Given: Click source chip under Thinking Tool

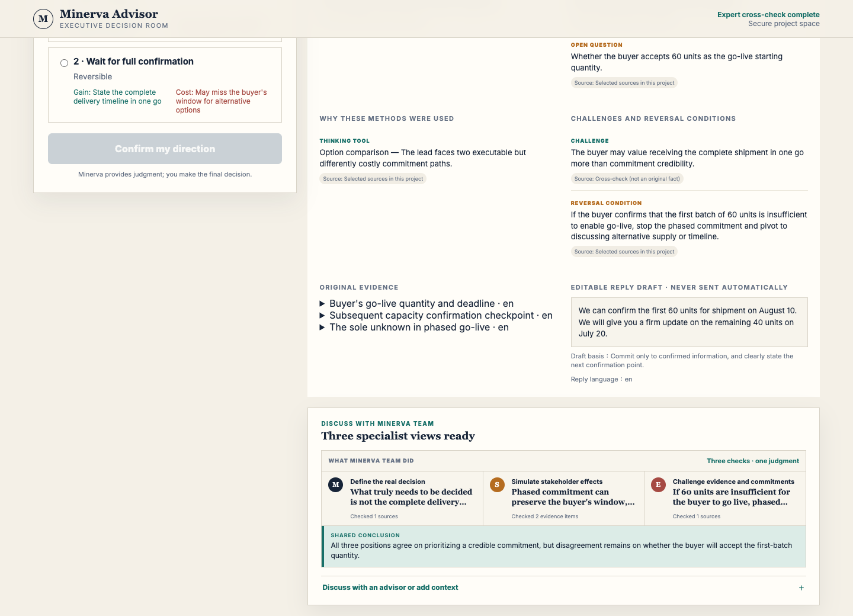Looking at the screenshot, I should point(373,179).
